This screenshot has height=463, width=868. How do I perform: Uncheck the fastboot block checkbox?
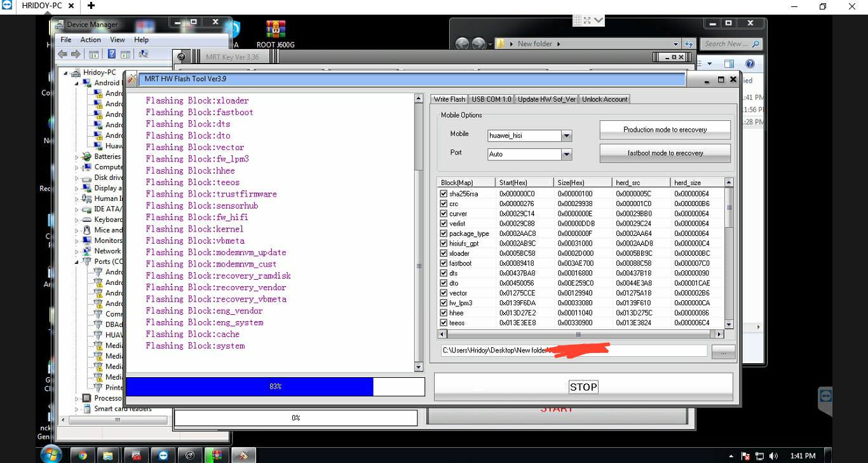pyautogui.click(x=444, y=263)
